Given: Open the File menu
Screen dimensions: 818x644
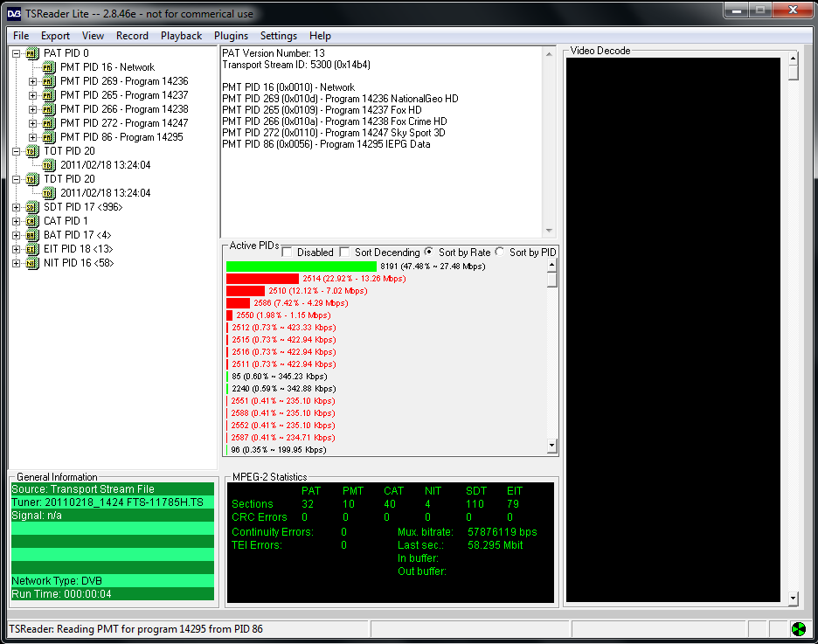Looking at the screenshot, I should pyautogui.click(x=21, y=36).
